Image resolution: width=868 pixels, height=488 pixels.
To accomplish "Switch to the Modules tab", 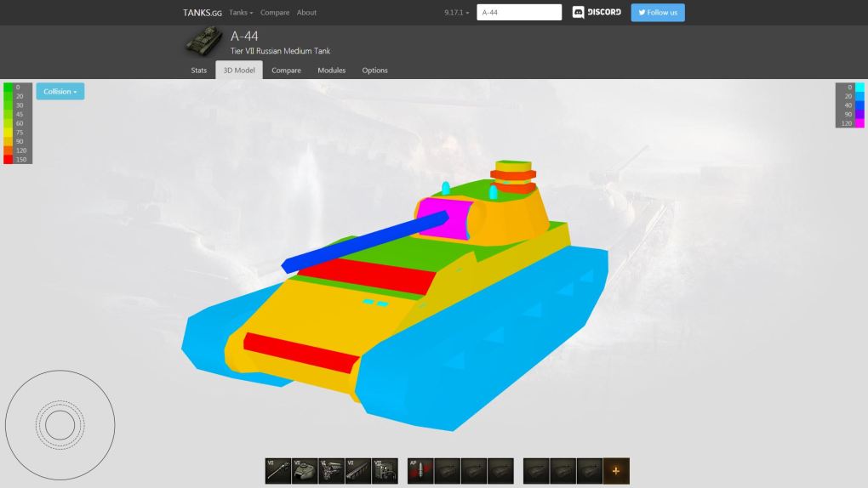I will [x=331, y=71].
